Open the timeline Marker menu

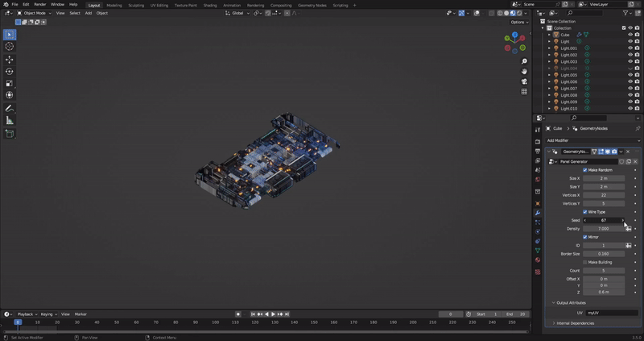pos(80,314)
